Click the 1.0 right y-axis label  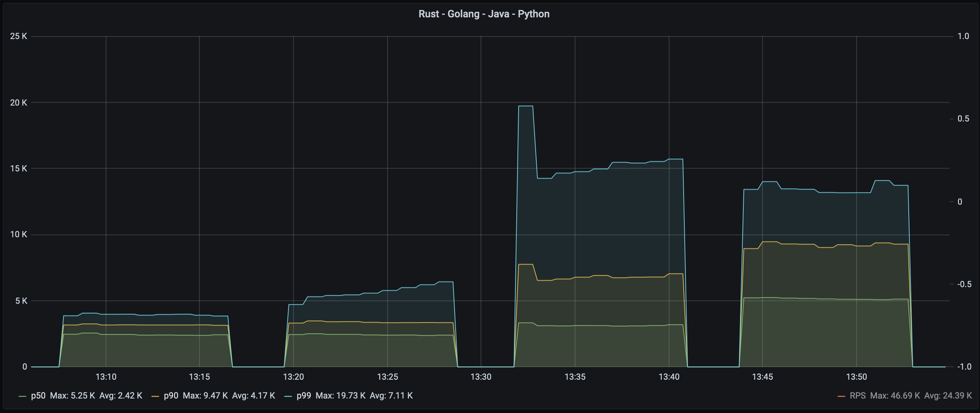[963, 37]
